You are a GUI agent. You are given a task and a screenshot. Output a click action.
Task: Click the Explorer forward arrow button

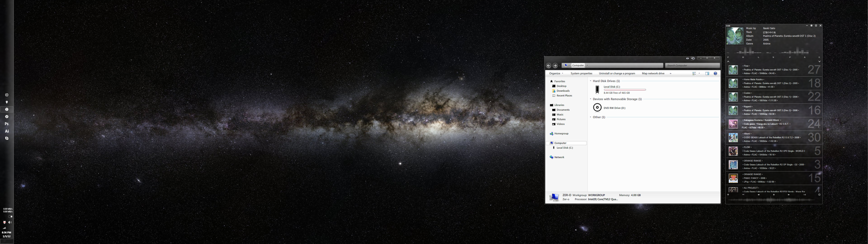point(555,65)
